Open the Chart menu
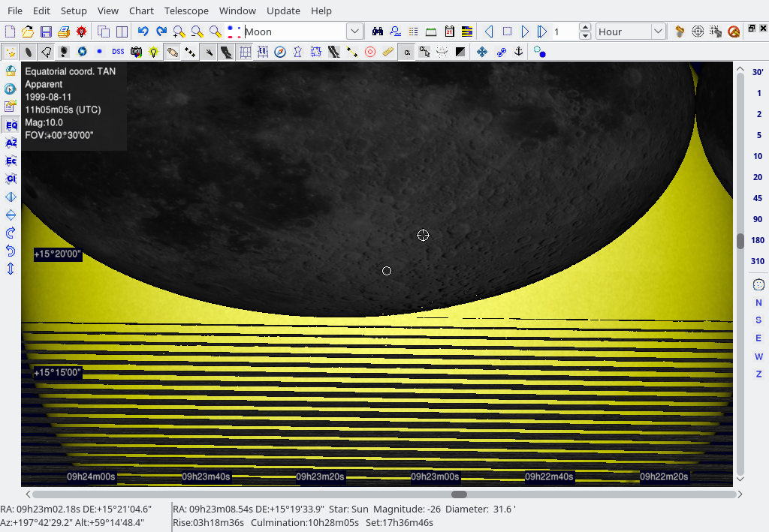This screenshot has width=769, height=532. 141,11
